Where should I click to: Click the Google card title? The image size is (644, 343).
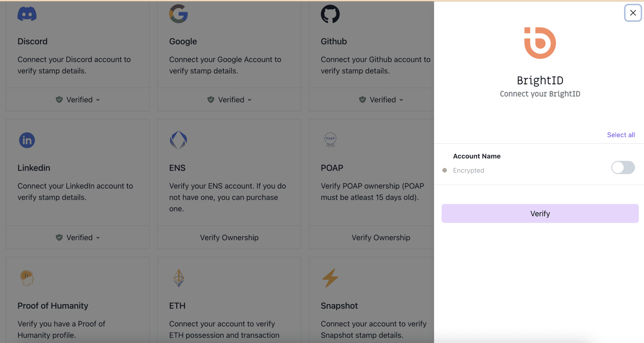[183, 41]
